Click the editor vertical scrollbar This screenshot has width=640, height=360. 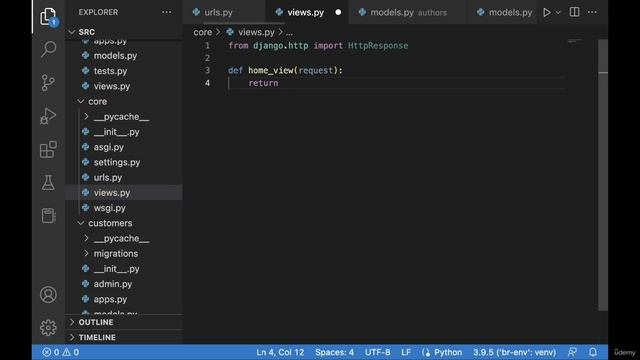pyautogui.click(x=603, y=175)
